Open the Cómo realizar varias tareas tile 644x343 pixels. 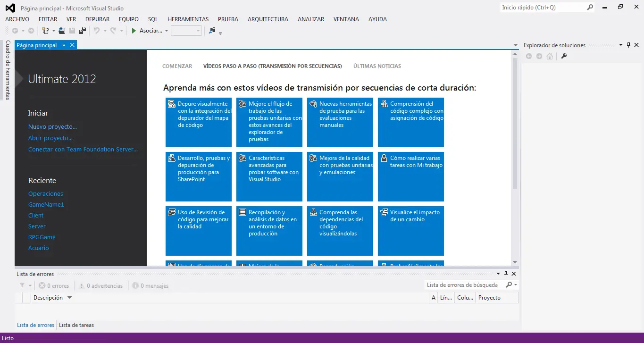411,176
